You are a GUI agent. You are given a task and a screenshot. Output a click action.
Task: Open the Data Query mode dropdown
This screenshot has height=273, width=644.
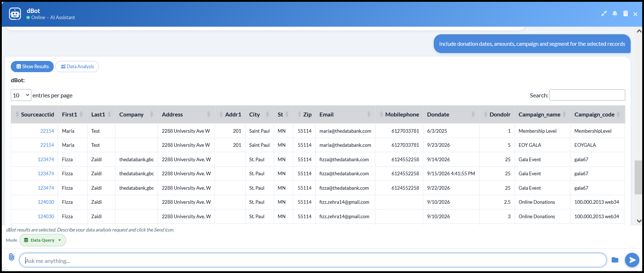(43, 240)
